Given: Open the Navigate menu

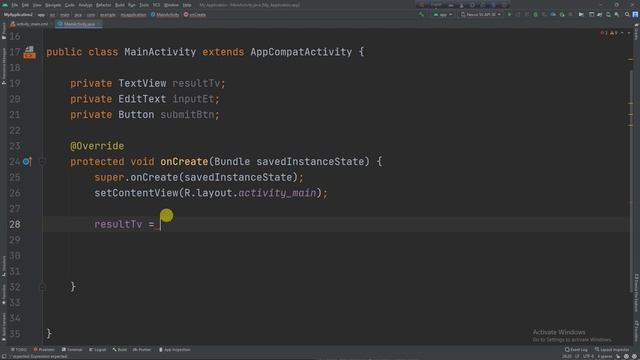Looking at the screenshot, I should 53,5.
